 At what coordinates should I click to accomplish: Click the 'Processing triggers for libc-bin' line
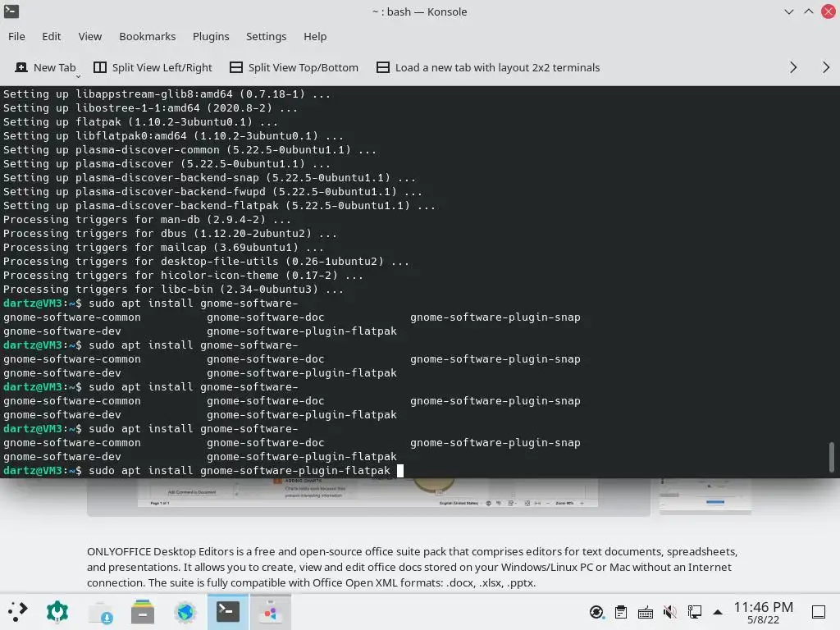pyautogui.click(x=173, y=290)
